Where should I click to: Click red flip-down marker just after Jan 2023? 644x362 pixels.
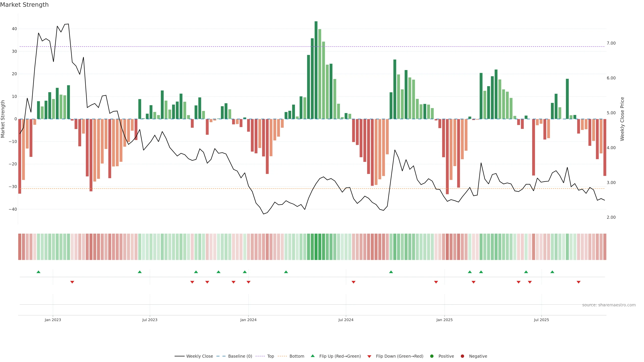[72, 282]
